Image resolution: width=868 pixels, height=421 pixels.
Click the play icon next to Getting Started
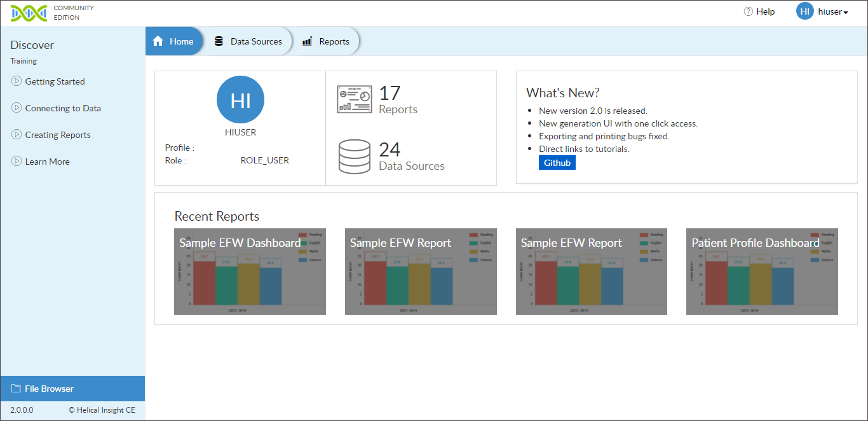pos(15,81)
